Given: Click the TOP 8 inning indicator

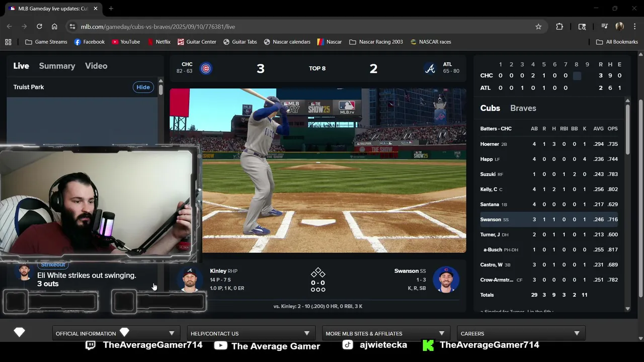Looking at the screenshot, I should (317, 68).
